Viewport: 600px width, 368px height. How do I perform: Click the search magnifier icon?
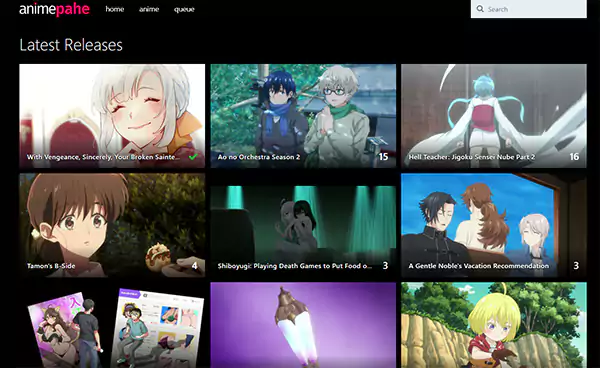click(x=480, y=8)
